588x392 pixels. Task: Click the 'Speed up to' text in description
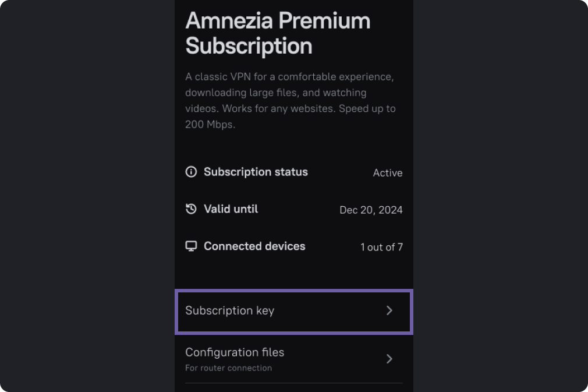point(367,109)
